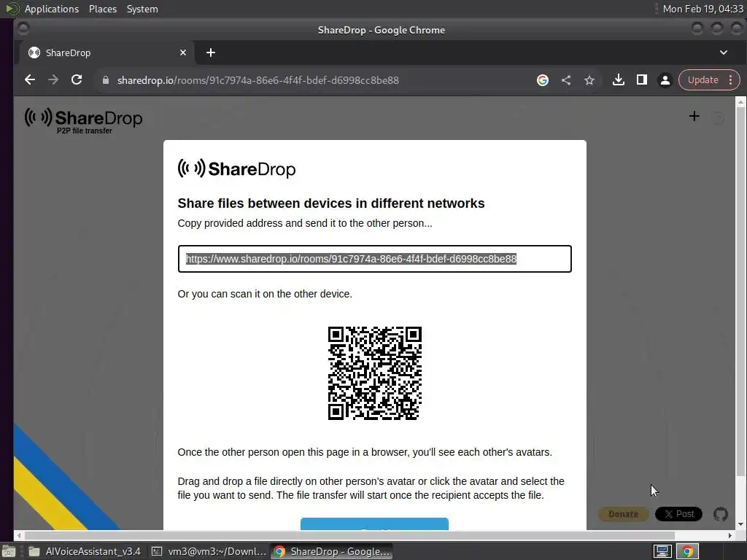Click heading 'Share files between devices in different networks'
Viewport: 747px width, 560px height.
pos(331,203)
